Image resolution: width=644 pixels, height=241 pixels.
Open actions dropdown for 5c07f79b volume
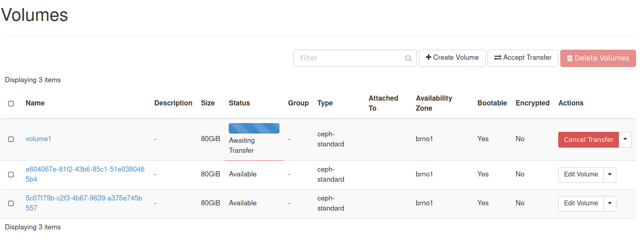610,203
